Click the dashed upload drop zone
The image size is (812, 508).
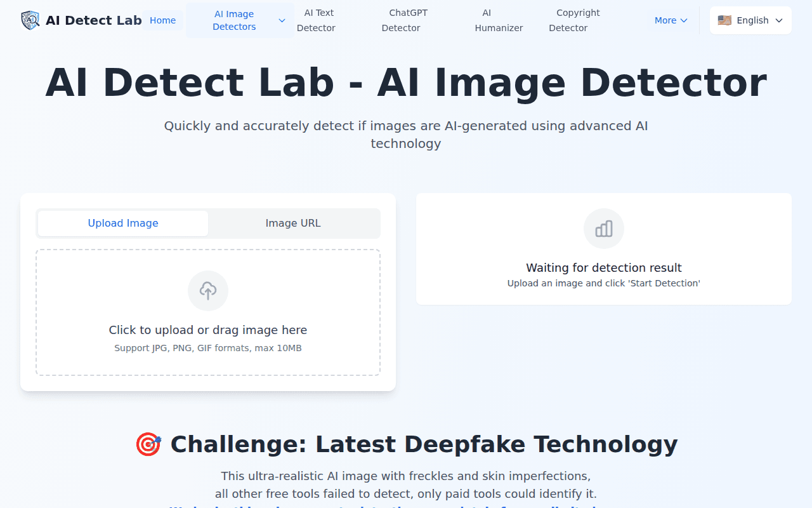[208, 312]
